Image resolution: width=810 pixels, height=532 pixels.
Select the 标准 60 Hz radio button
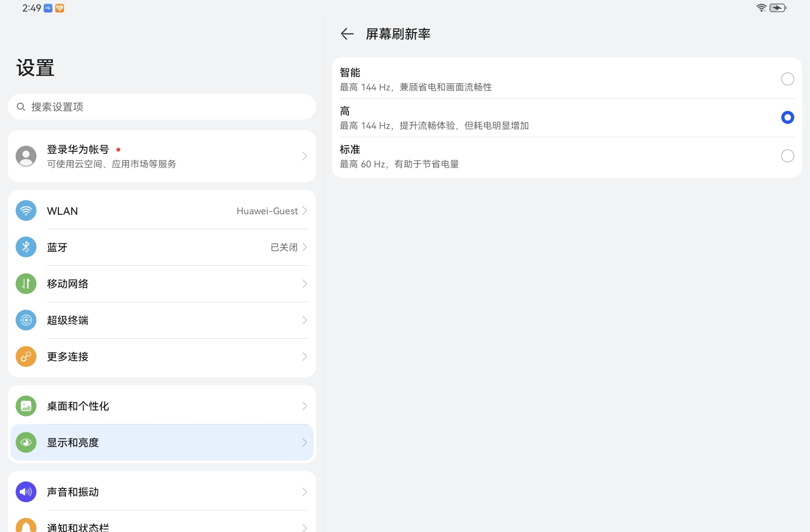787,156
